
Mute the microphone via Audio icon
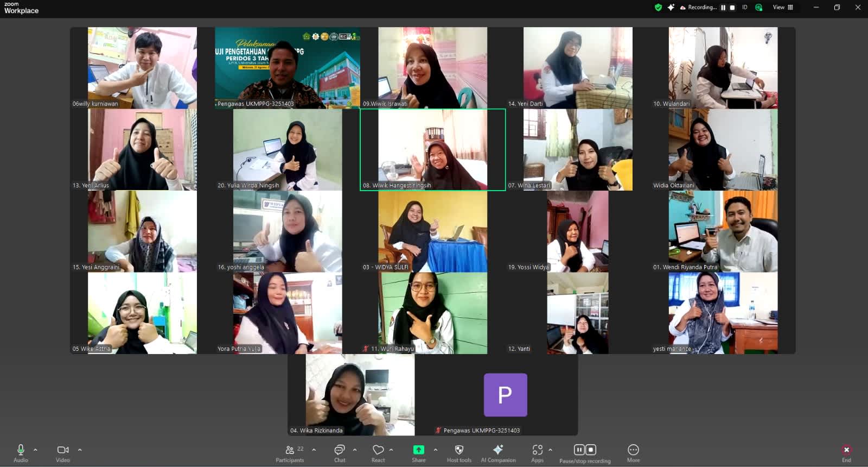(x=21, y=450)
